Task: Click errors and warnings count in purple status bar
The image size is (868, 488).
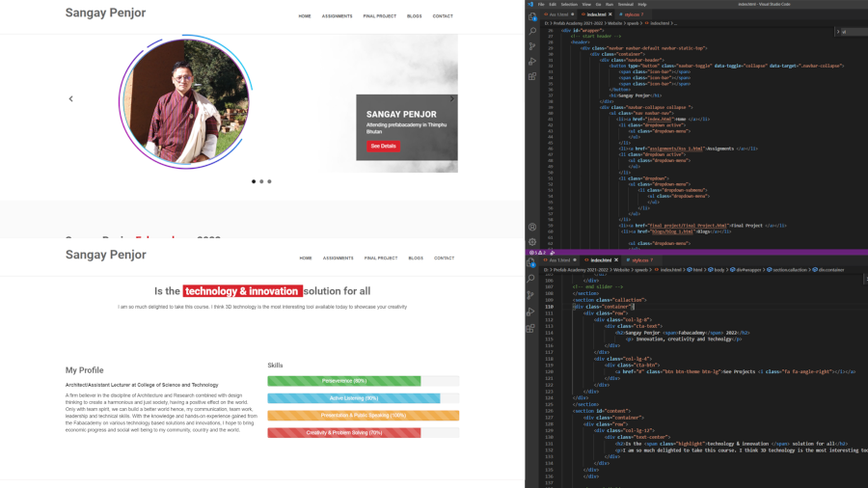Action: point(537,253)
